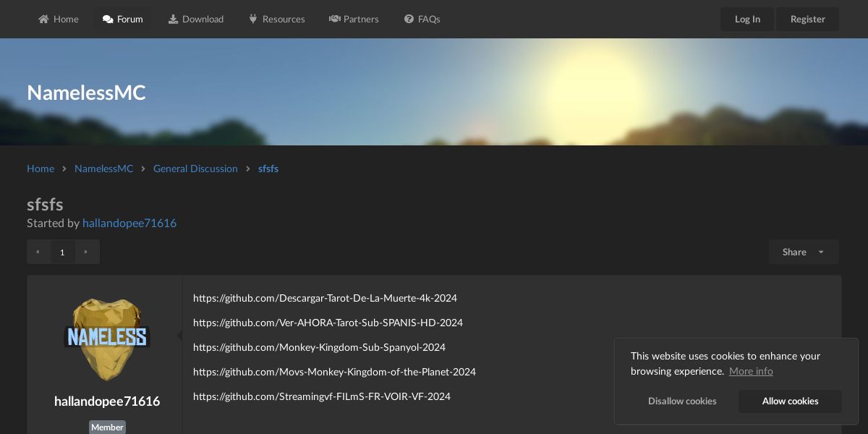Click the FAQs question mark icon

[x=409, y=20]
